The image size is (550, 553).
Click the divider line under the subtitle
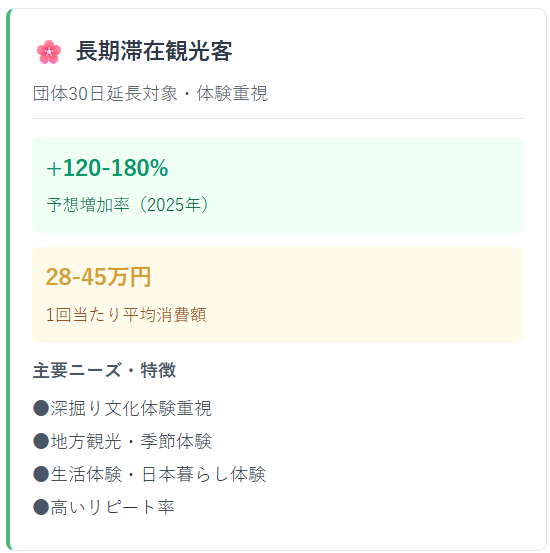point(277,118)
